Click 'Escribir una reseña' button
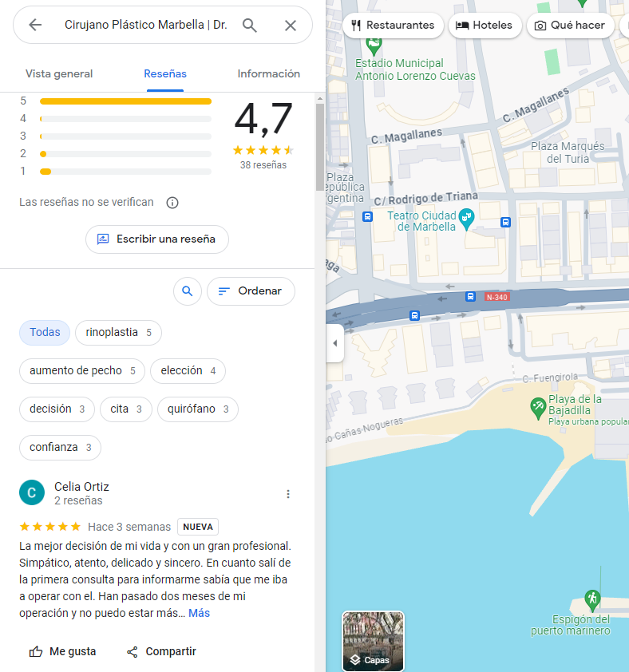 point(156,239)
